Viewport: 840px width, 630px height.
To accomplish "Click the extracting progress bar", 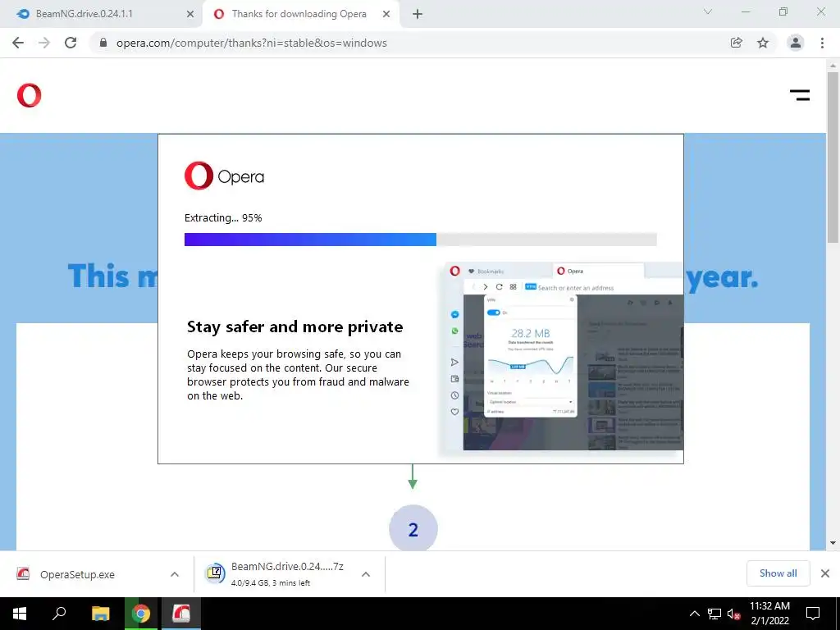I will (421, 240).
